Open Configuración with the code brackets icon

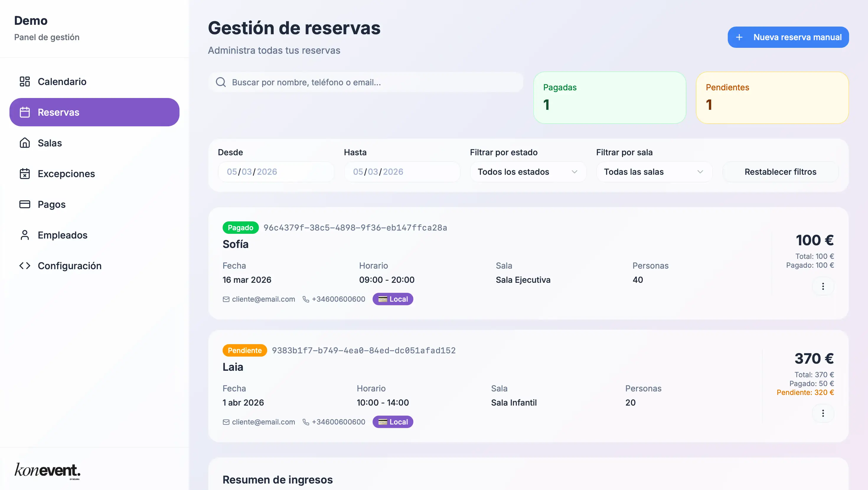pyautogui.click(x=25, y=266)
